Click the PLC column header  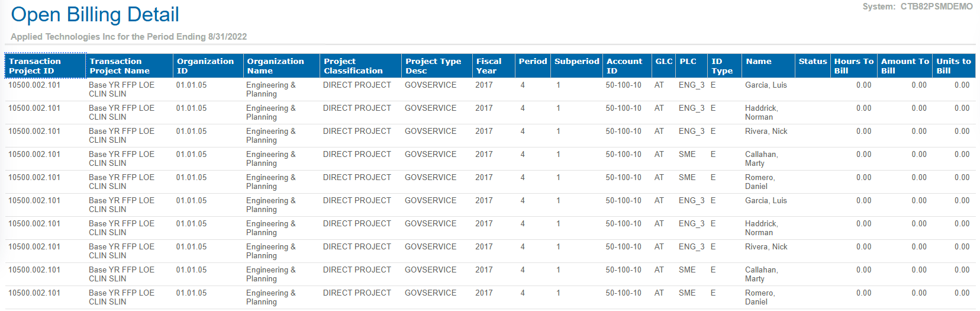click(x=688, y=62)
